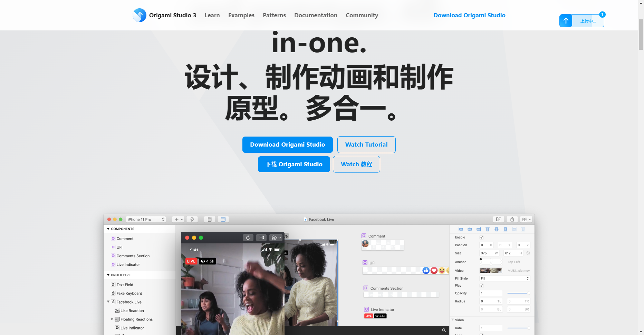The height and width of the screenshot is (335, 644).
Task: Select the Text Field layer row
Action: (x=140, y=285)
